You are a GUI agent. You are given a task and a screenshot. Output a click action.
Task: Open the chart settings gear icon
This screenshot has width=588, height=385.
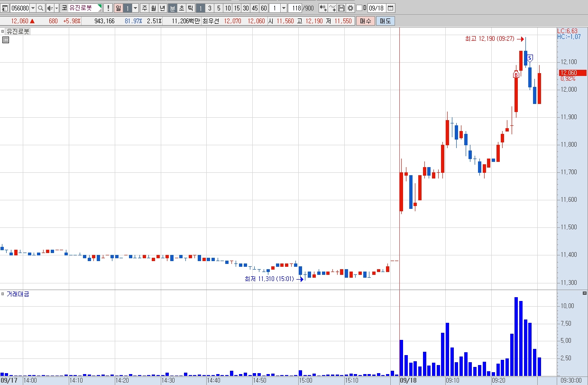coord(350,8)
